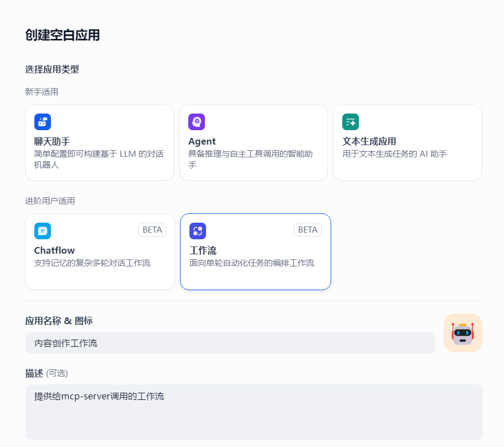Click the purple Agent head icon
Image resolution: width=504 pixels, height=447 pixels.
click(x=197, y=122)
